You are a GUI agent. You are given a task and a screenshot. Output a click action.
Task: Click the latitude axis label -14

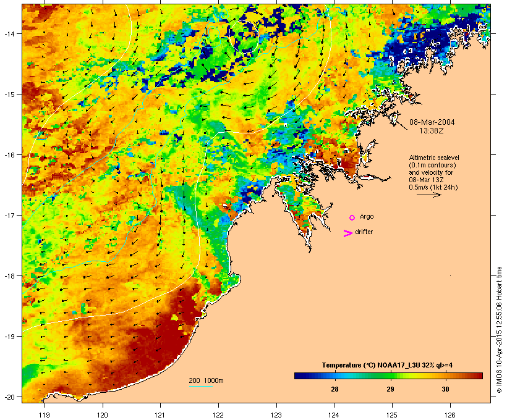point(9,33)
